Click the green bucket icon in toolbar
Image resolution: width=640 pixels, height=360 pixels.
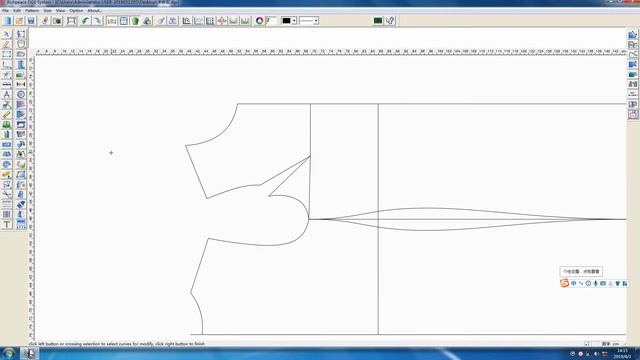pos(135,20)
